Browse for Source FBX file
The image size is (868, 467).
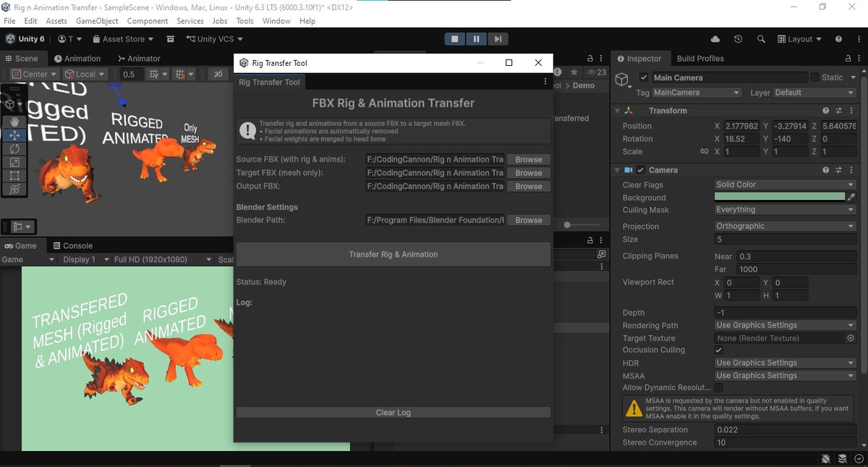pos(529,159)
